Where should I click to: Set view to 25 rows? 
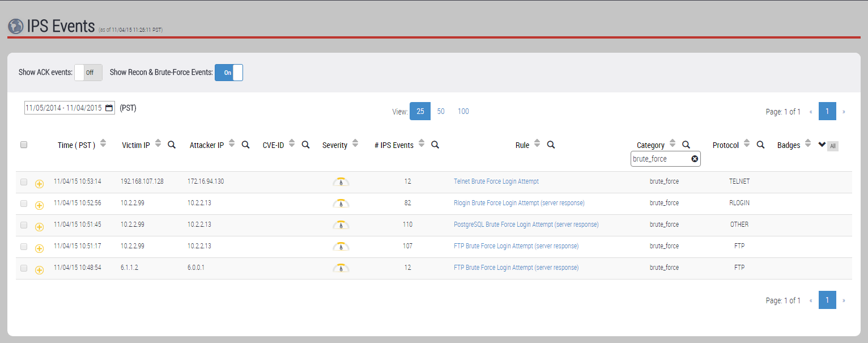pos(420,112)
